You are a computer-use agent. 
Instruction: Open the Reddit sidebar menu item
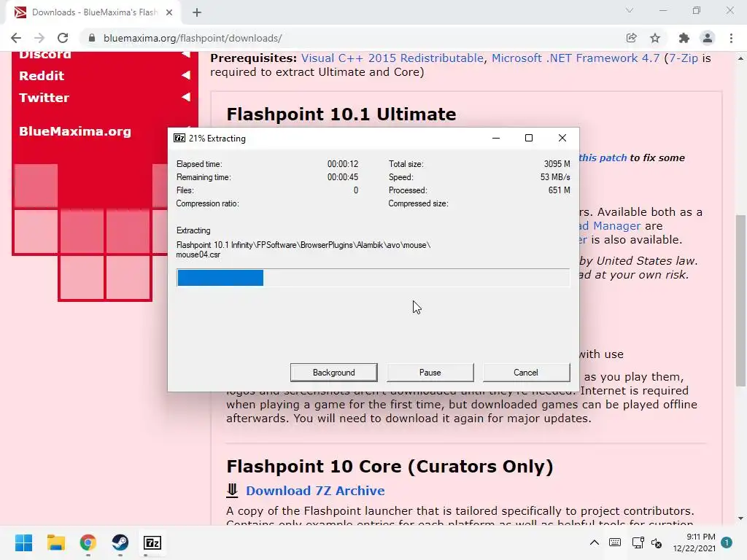(42, 76)
